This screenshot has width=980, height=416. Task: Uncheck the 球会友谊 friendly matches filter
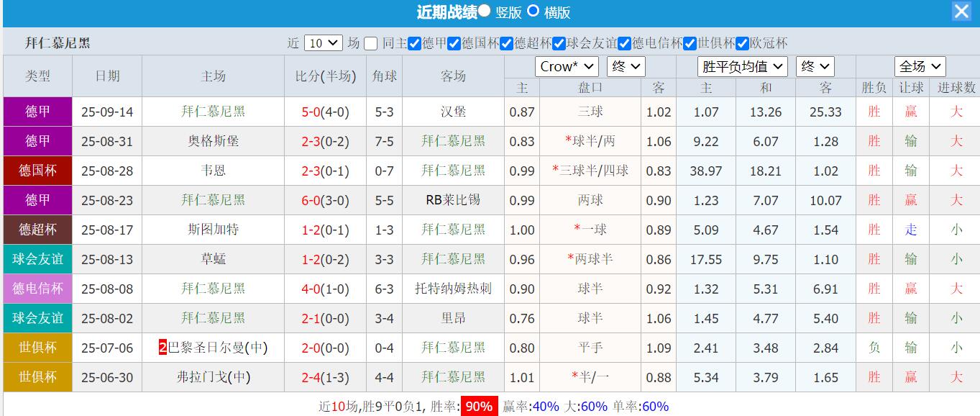click(557, 43)
